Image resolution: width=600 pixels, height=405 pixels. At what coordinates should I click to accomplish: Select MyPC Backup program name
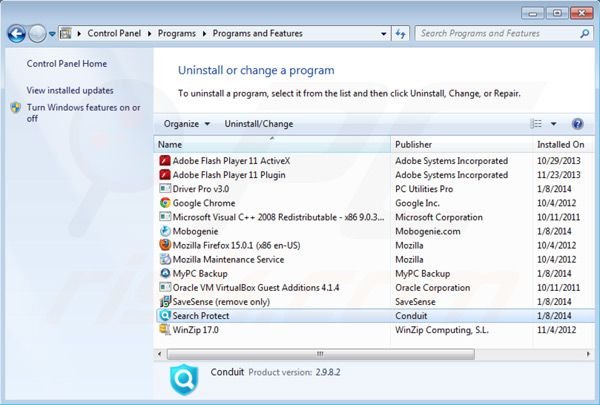click(x=200, y=274)
